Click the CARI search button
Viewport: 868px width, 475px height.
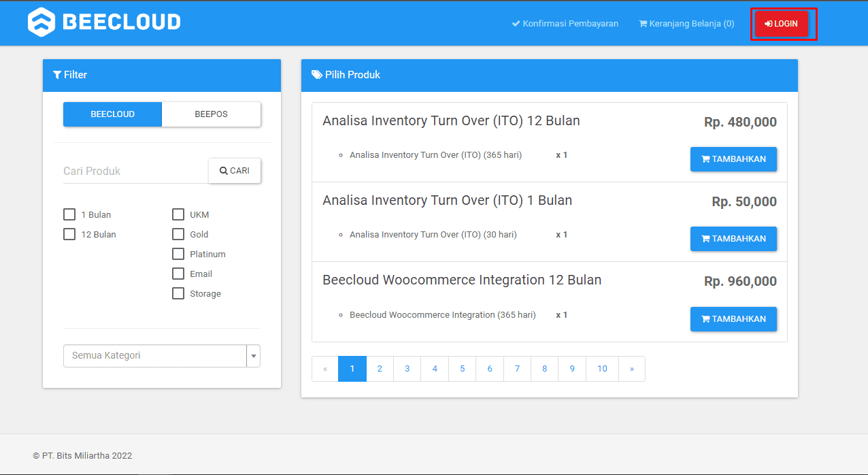235,171
